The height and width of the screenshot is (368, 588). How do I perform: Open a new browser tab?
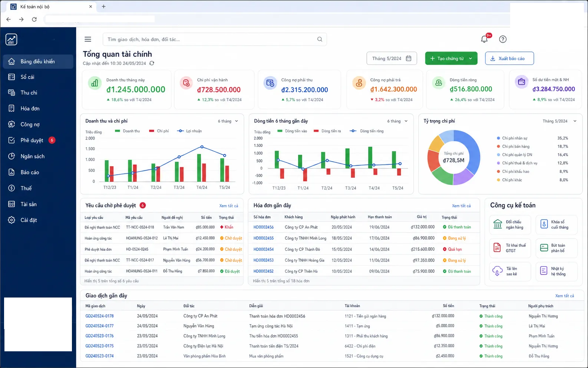point(103,6)
